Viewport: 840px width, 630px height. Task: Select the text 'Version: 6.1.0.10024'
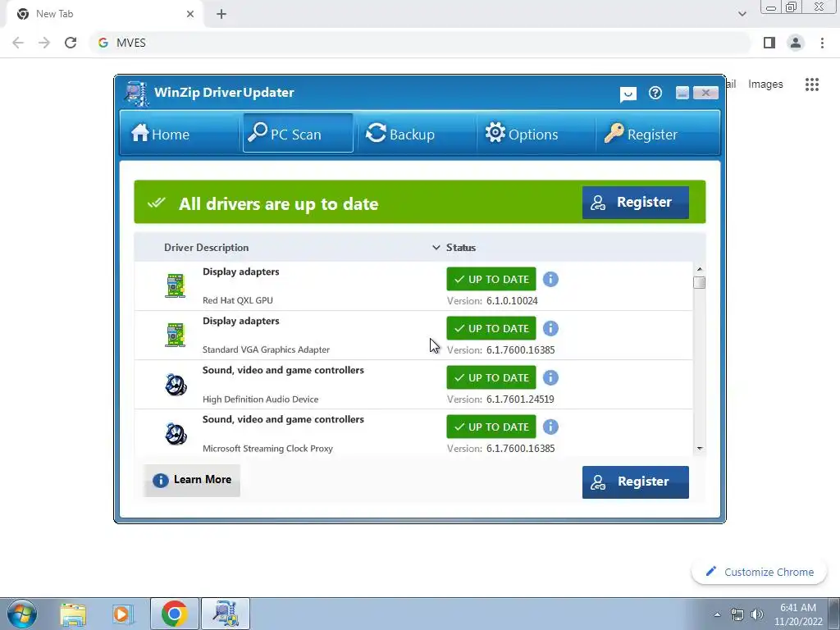click(492, 300)
